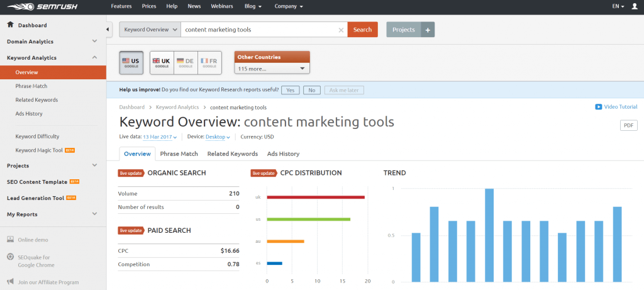Click the CPC value $16.66
Image resolution: width=644 pixels, height=290 pixels.
pos(230,250)
